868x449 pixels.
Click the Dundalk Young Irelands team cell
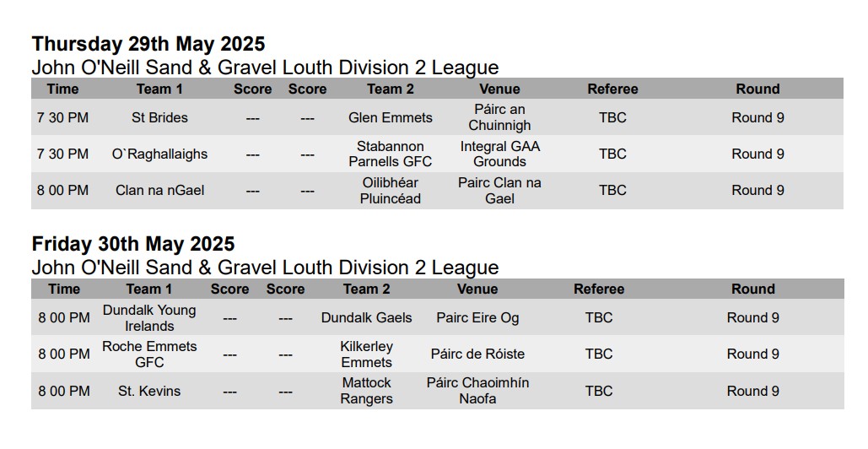click(x=149, y=317)
